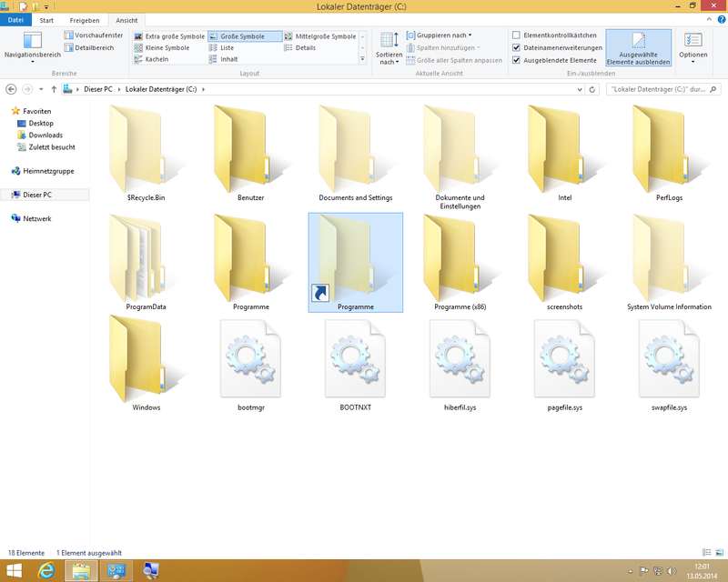Screen dimensions: 728x582
Task: Select the screenshots folder
Action: point(564,262)
